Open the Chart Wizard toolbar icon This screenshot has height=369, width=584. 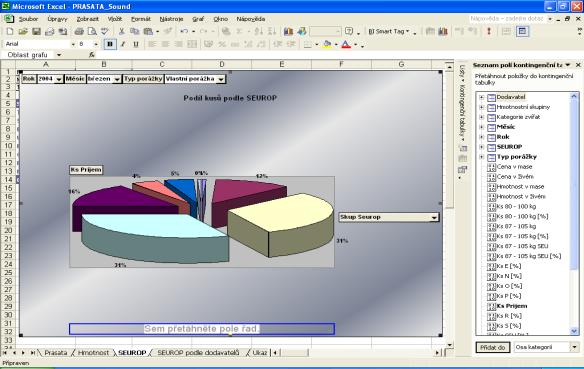pos(288,32)
